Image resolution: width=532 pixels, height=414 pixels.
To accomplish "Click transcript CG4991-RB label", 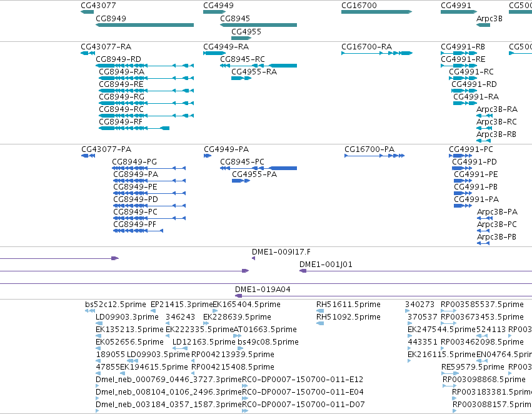I will [x=463, y=47].
